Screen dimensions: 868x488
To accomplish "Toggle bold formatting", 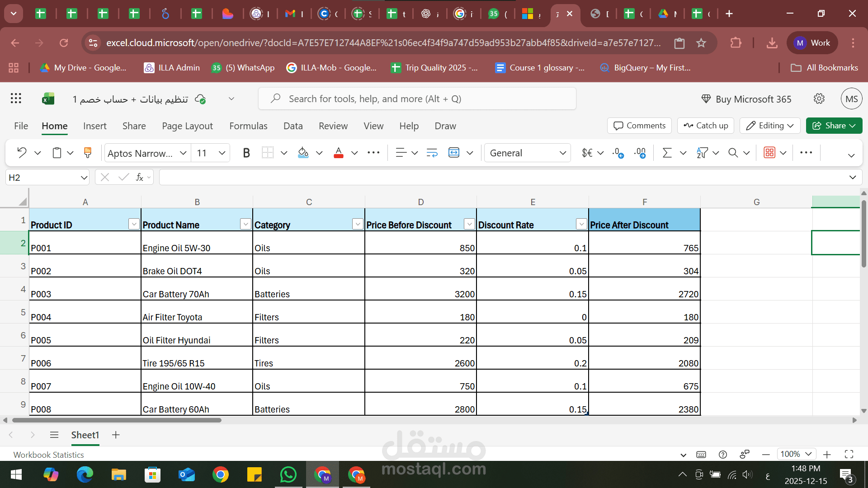I will pos(246,153).
